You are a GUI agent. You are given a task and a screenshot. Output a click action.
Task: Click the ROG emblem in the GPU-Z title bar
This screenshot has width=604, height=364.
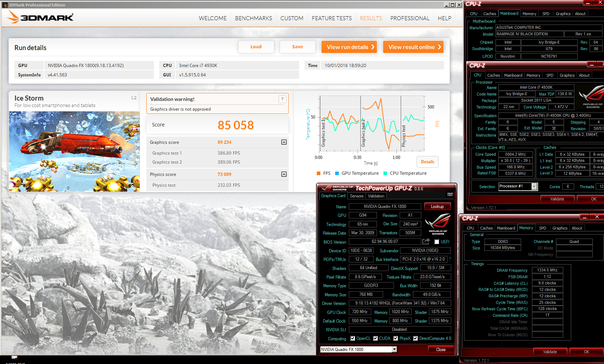tap(327, 188)
